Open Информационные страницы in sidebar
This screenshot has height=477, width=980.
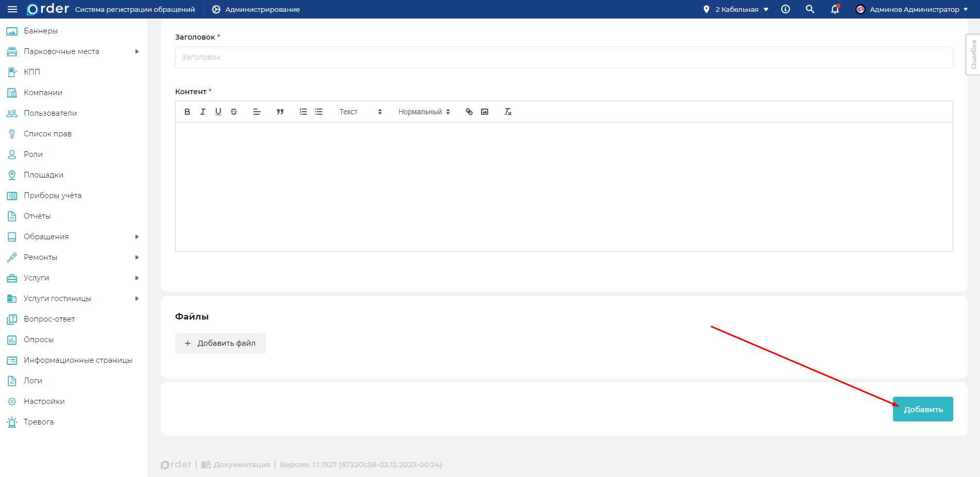[x=78, y=360]
